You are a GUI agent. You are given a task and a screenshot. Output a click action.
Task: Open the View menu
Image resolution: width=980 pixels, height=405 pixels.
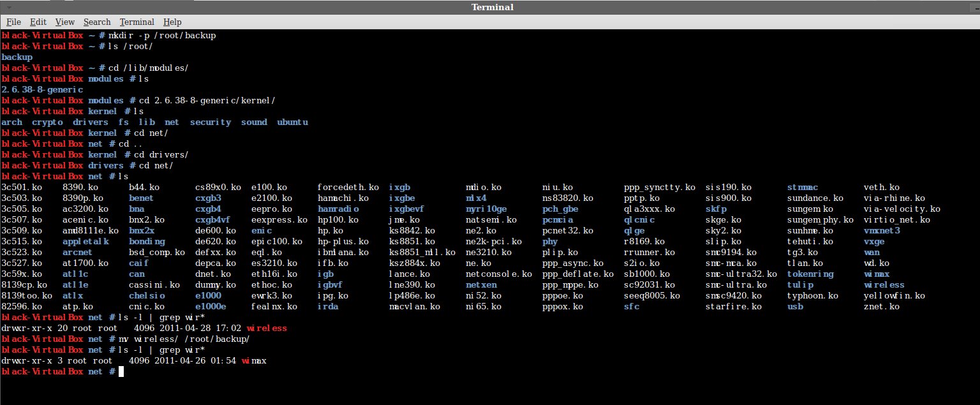click(x=64, y=22)
